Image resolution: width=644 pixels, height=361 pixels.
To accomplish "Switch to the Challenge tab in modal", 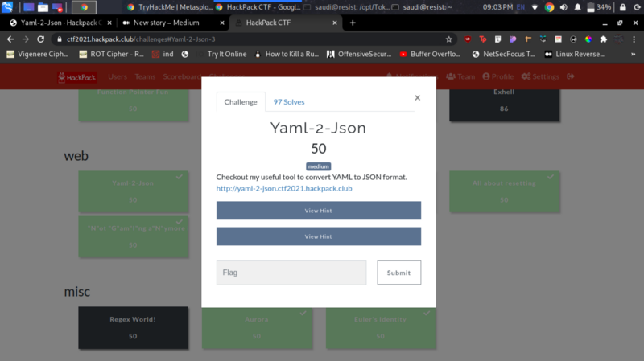I will [241, 102].
